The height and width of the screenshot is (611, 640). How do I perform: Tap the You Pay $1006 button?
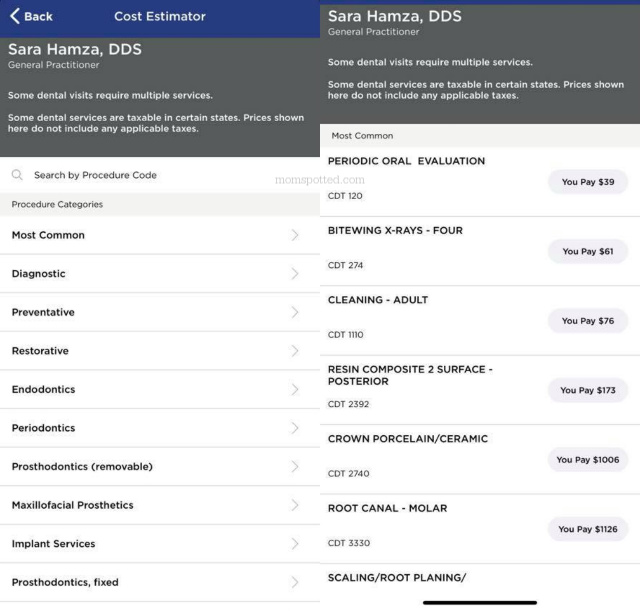coord(588,460)
